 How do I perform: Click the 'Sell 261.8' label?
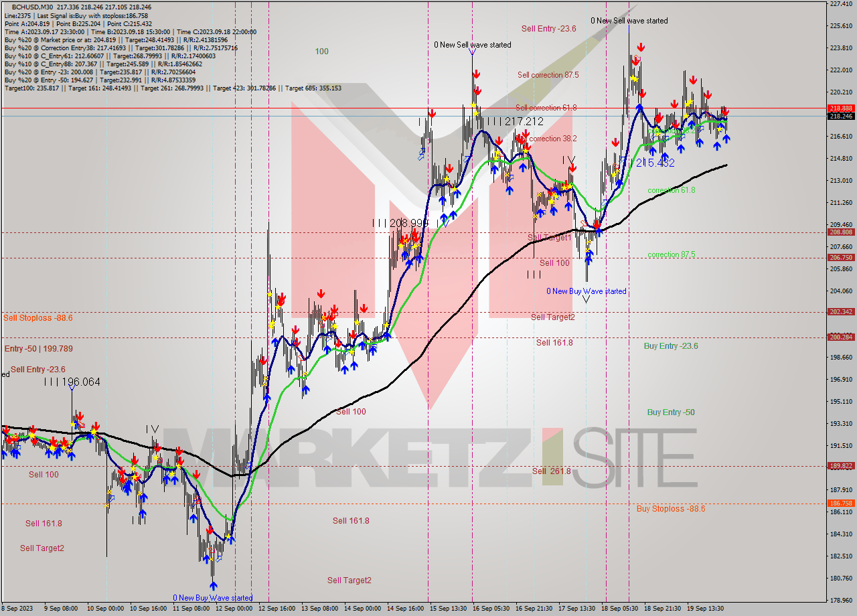[x=552, y=471]
